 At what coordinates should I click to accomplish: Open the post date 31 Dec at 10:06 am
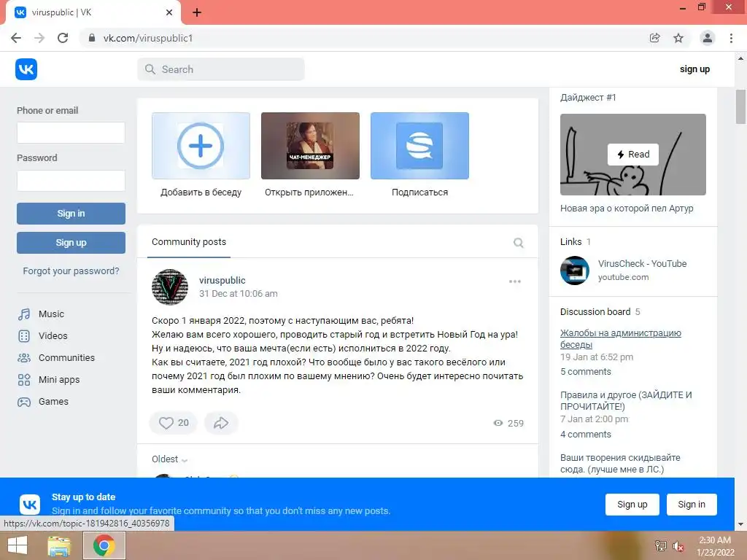click(239, 294)
